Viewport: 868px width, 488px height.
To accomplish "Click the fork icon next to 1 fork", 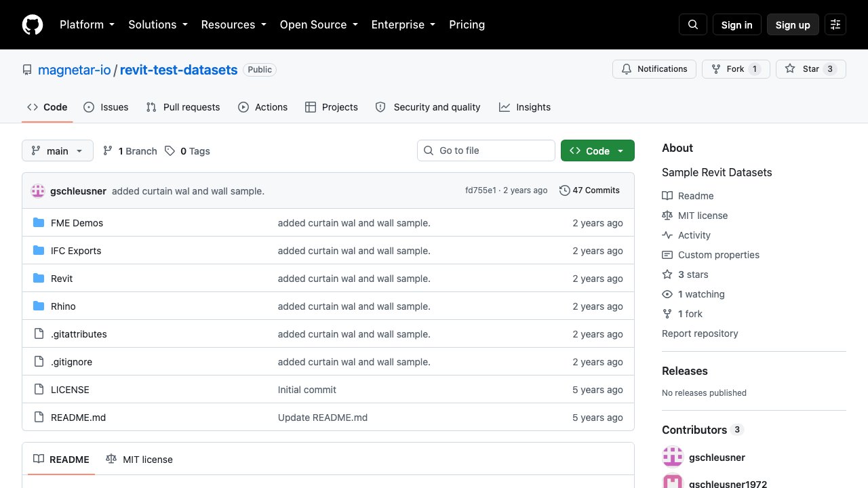I will 667,314.
